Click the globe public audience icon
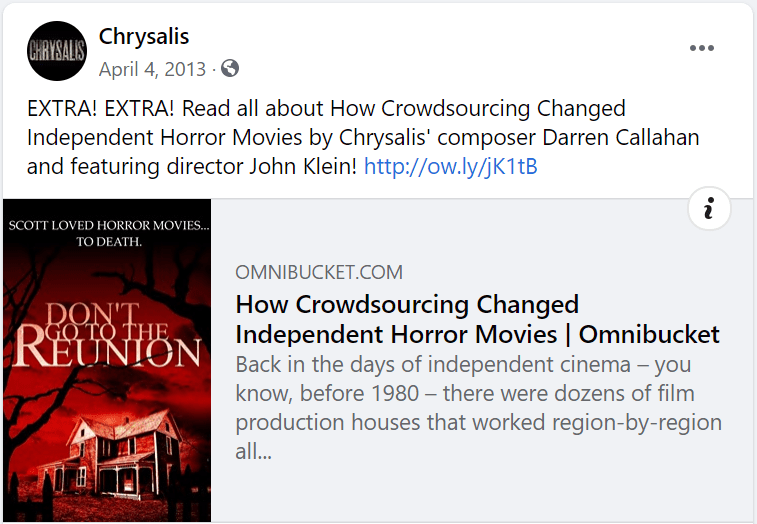 pyautogui.click(x=230, y=69)
